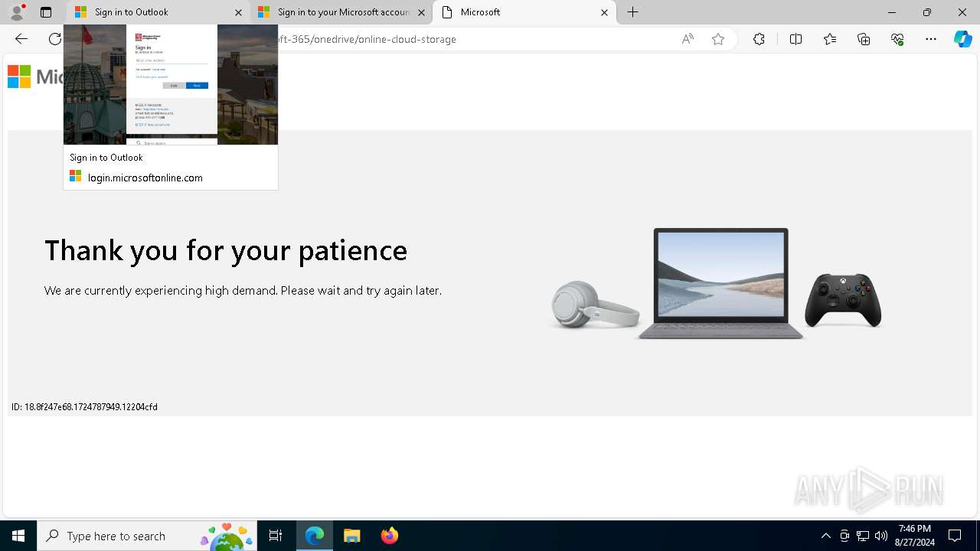980x551 pixels.
Task: Minimize the Edge browser window
Action: tap(892, 12)
